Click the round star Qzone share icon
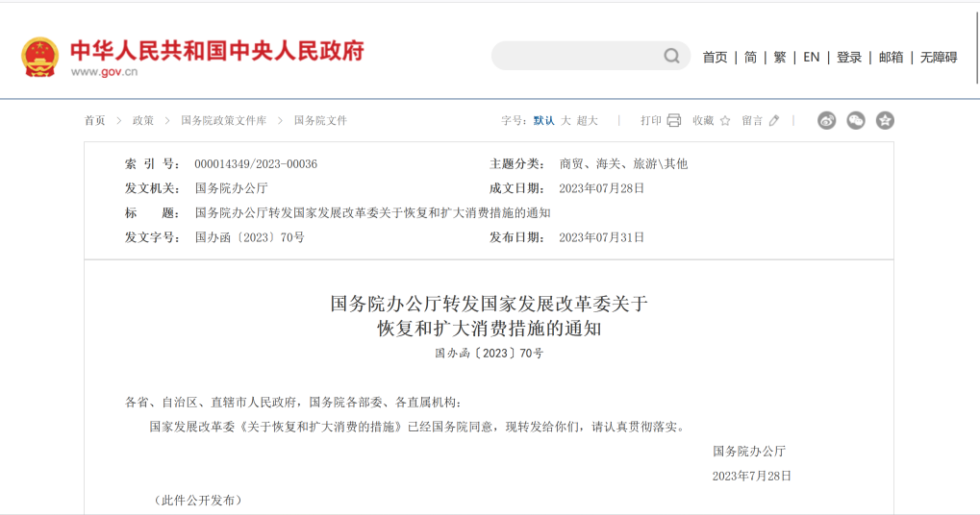The width and height of the screenshot is (980, 515). tap(885, 120)
